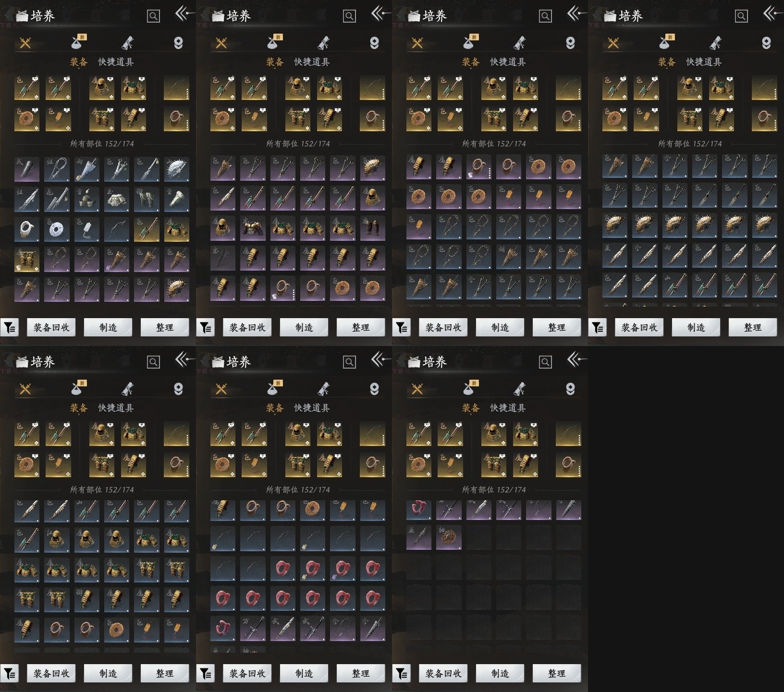
Task: Expand equipped bow slot options in third top-row panel
Action: tap(579, 94)
